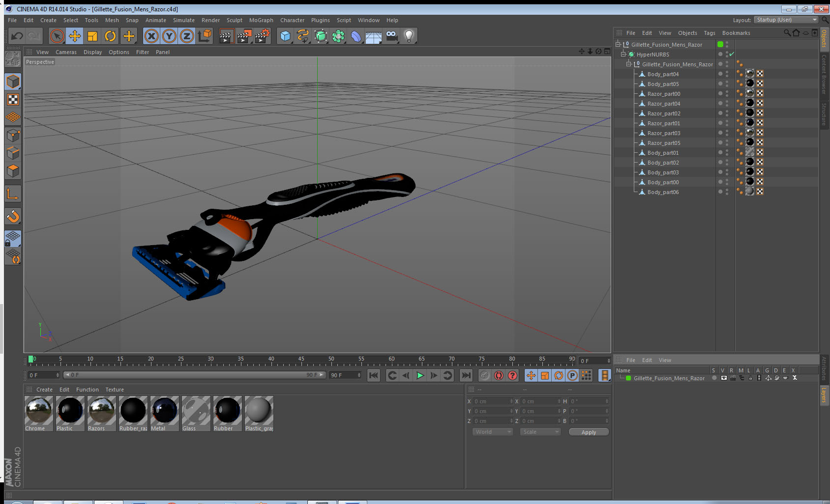The image size is (830, 504).
Task: Add a light object with bulb icon
Action: pyautogui.click(x=409, y=36)
